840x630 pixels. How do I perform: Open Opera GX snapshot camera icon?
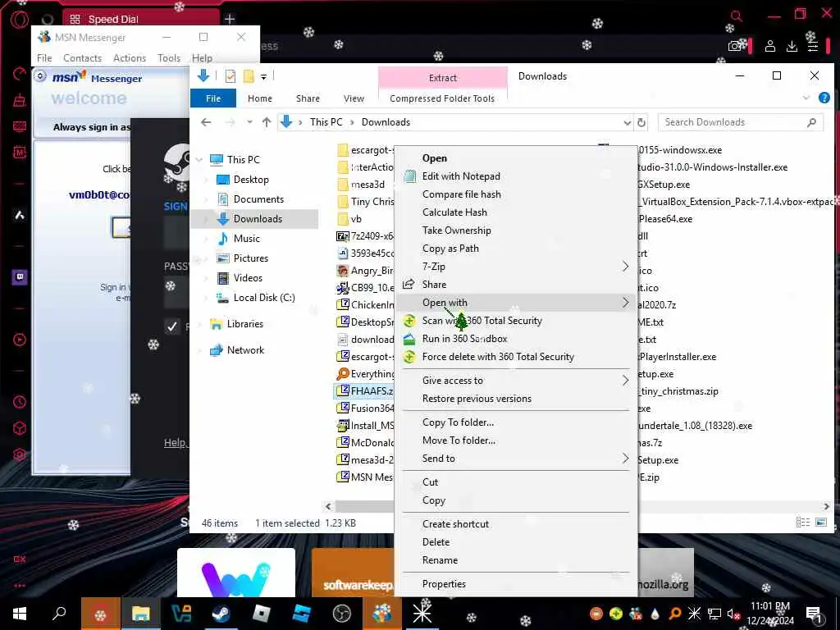735,47
